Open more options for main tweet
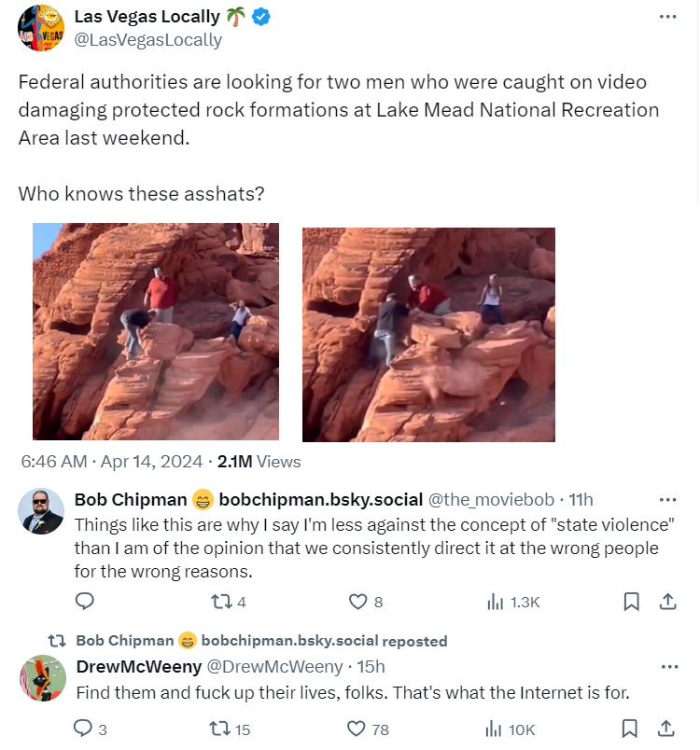 click(667, 17)
